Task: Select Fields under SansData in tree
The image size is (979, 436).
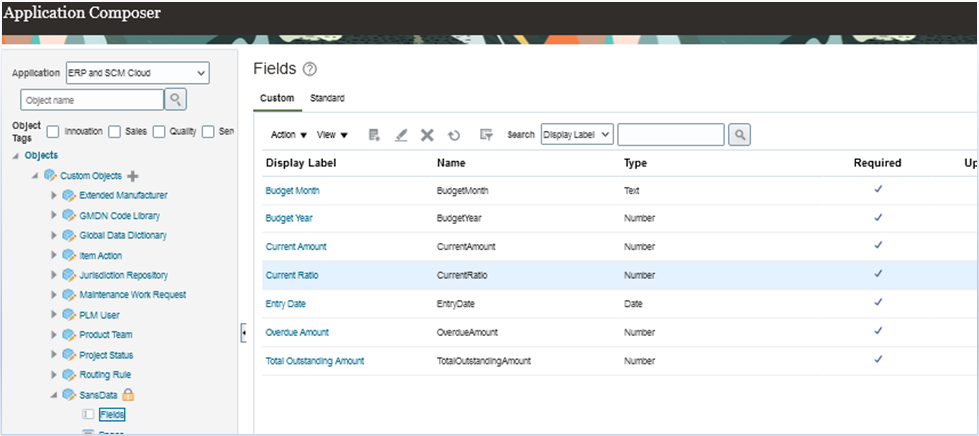Action: pyautogui.click(x=112, y=414)
